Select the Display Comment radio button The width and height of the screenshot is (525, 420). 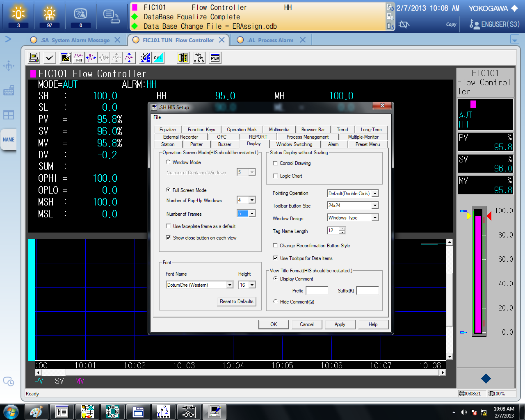pyautogui.click(x=276, y=278)
